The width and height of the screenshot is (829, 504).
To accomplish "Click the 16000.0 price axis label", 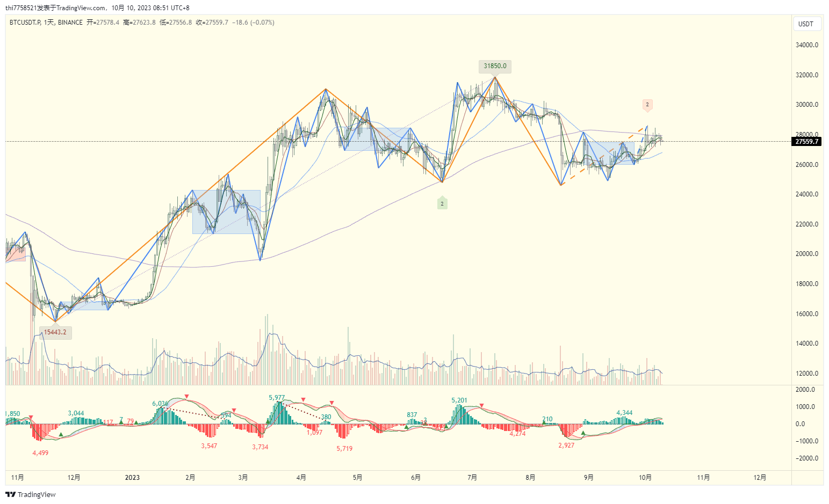I will (807, 314).
